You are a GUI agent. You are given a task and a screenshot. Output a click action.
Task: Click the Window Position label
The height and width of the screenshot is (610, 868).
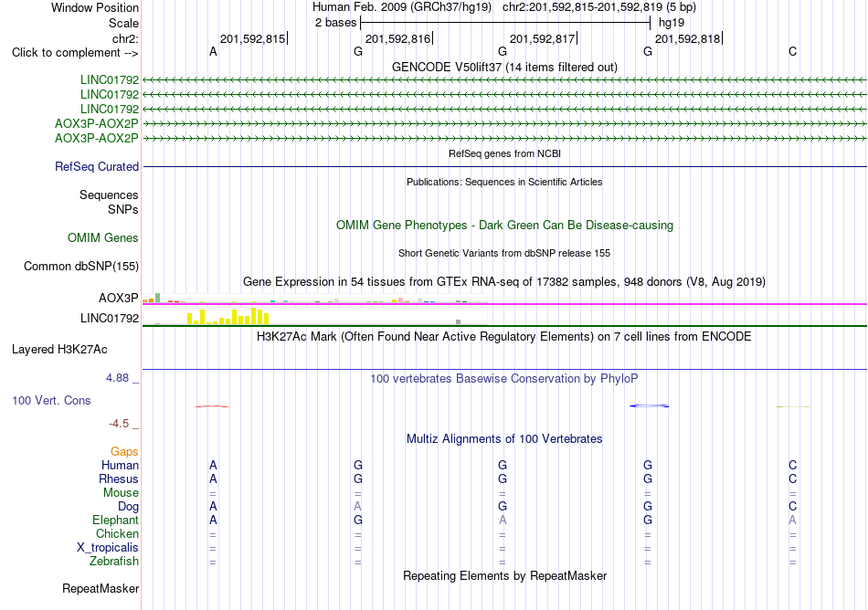(95, 7)
